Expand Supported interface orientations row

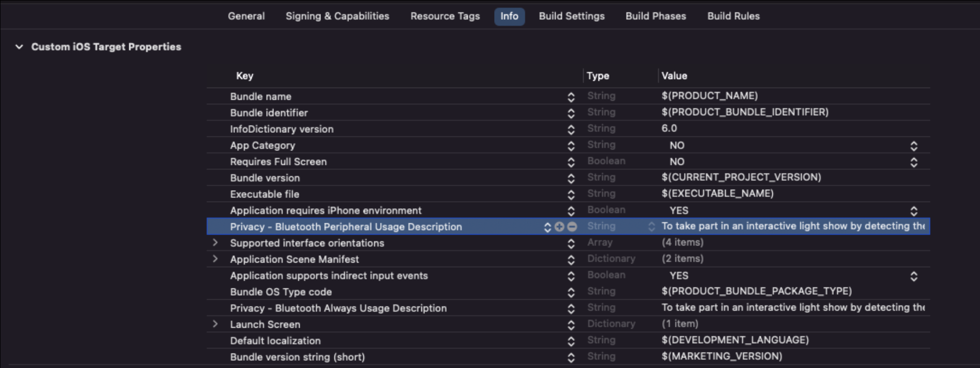pyautogui.click(x=215, y=242)
